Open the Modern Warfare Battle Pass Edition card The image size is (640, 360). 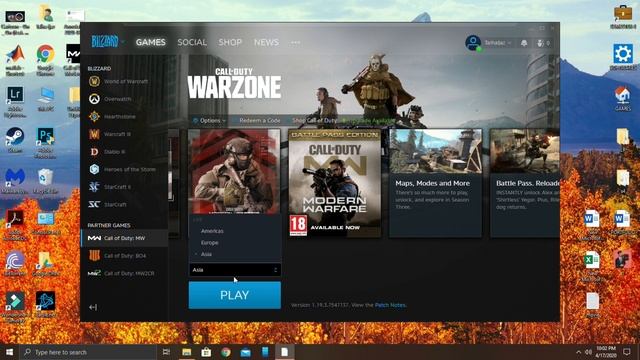[335, 183]
